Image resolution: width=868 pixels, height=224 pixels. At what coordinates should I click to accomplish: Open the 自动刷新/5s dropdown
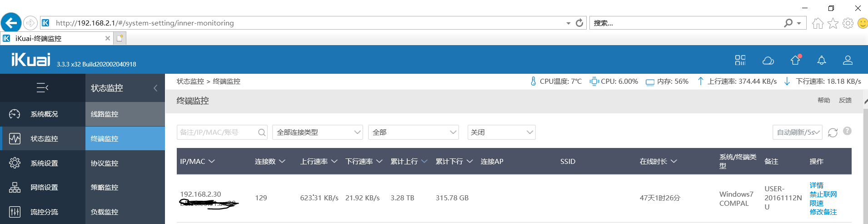click(798, 132)
